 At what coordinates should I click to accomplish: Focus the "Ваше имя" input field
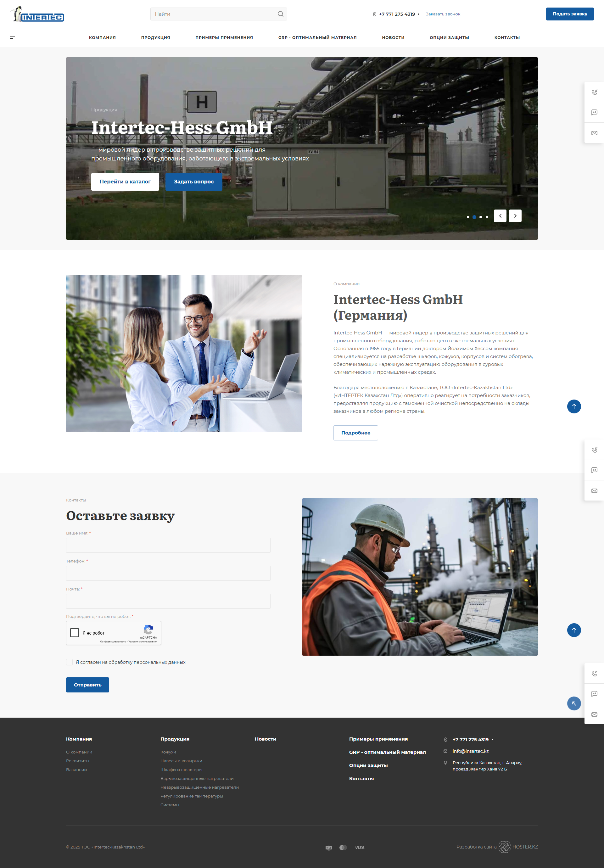[x=168, y=545]
